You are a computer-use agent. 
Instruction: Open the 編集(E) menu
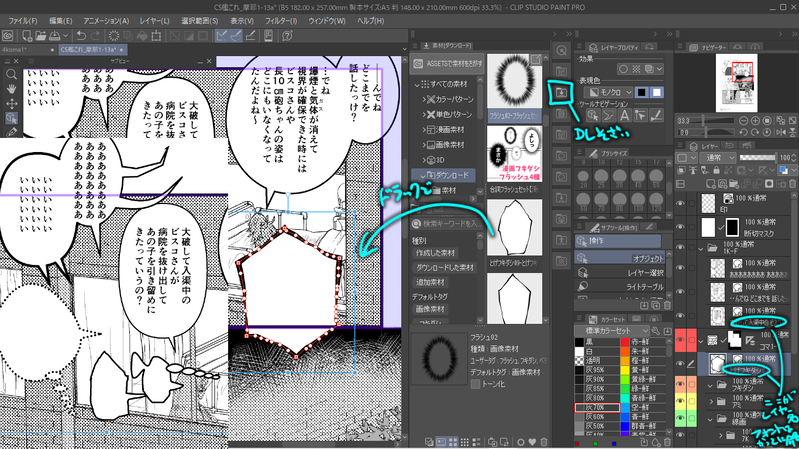pos(61,21)
